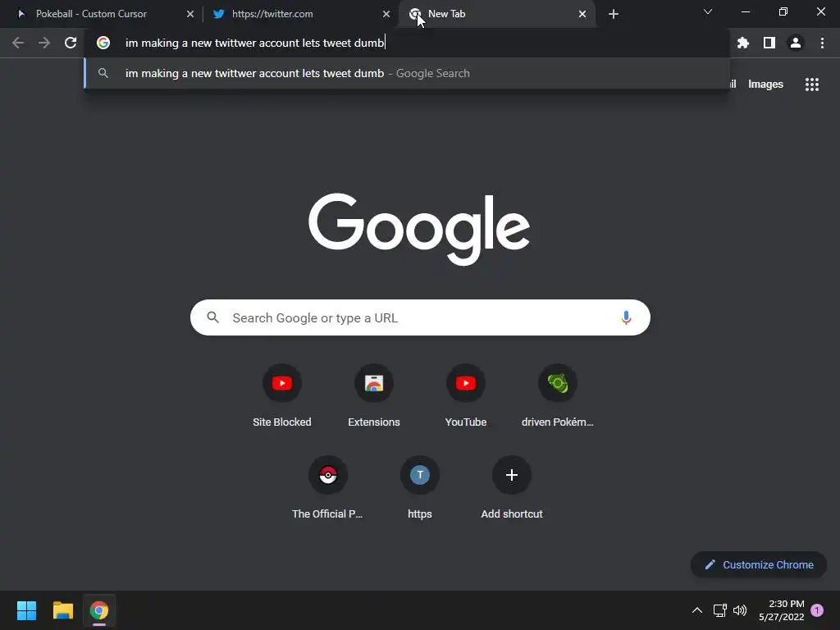Viewport: 840px width, 630px height.
Task: Click the Search Google or type a URL box
Action: (420, 317)
